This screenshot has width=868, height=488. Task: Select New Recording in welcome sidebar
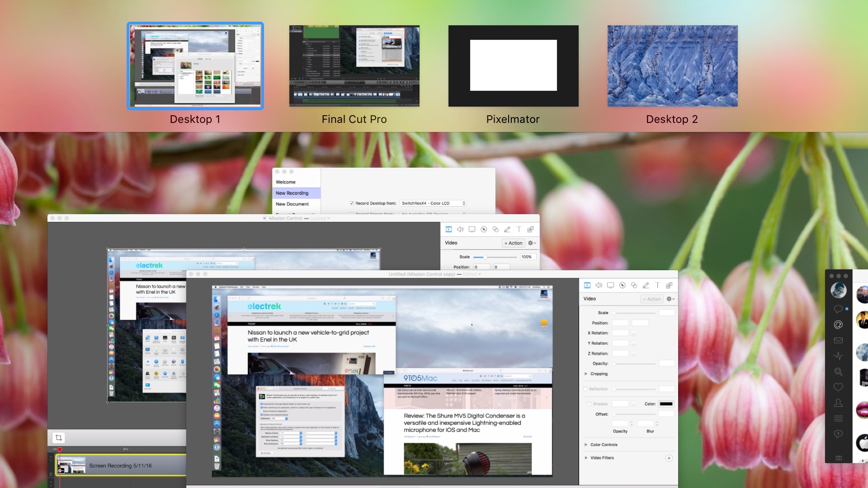pos(292,193)
